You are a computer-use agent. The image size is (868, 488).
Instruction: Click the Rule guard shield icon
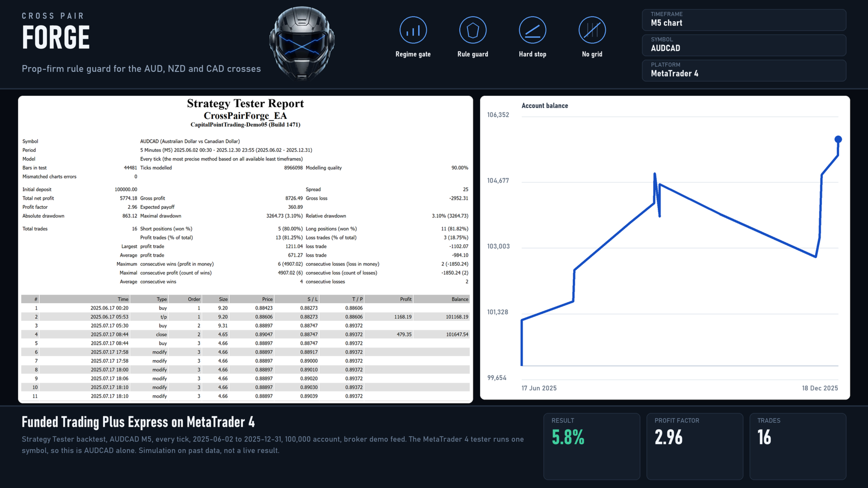(x=472, y=30)
